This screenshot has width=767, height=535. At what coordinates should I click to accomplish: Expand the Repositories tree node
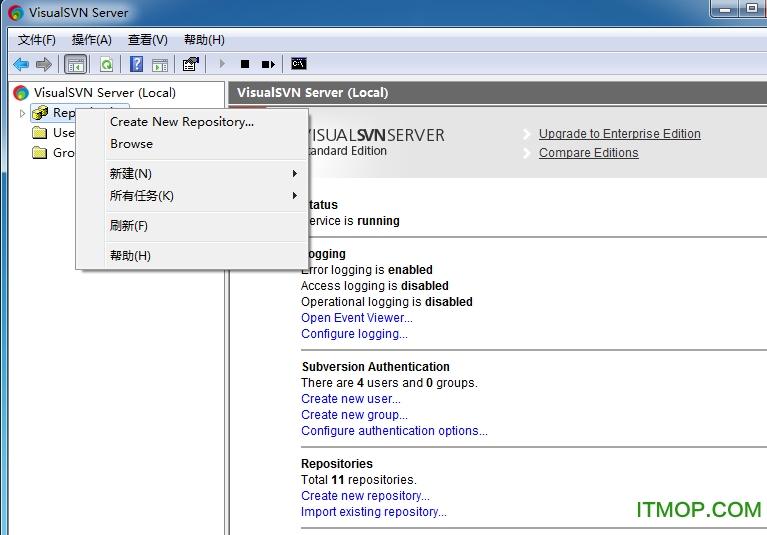coord(22,113)
